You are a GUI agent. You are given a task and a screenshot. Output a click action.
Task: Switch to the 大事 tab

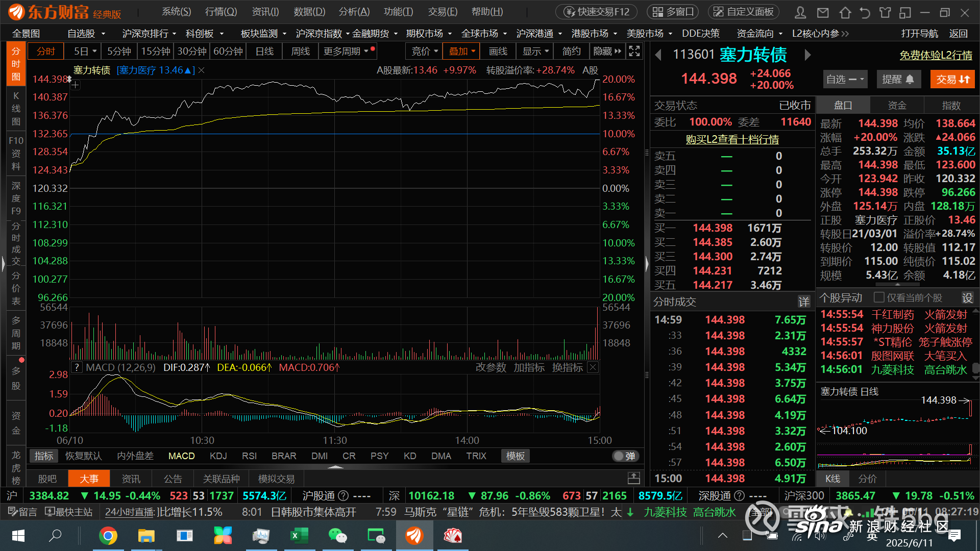[89, 479]
